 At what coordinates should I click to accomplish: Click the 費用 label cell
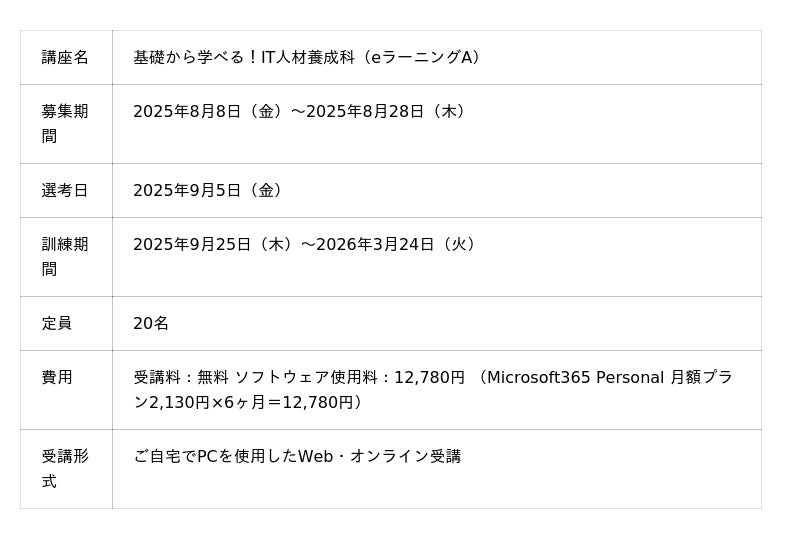tap(66, 390)
